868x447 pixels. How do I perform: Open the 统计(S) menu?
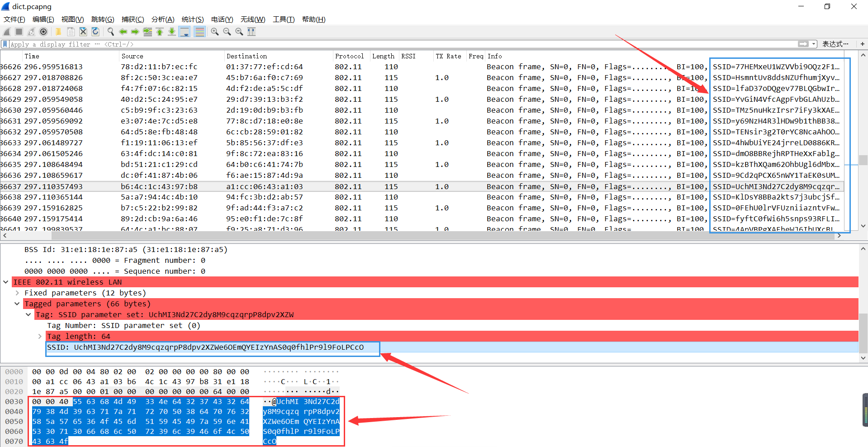click(192, 19)
